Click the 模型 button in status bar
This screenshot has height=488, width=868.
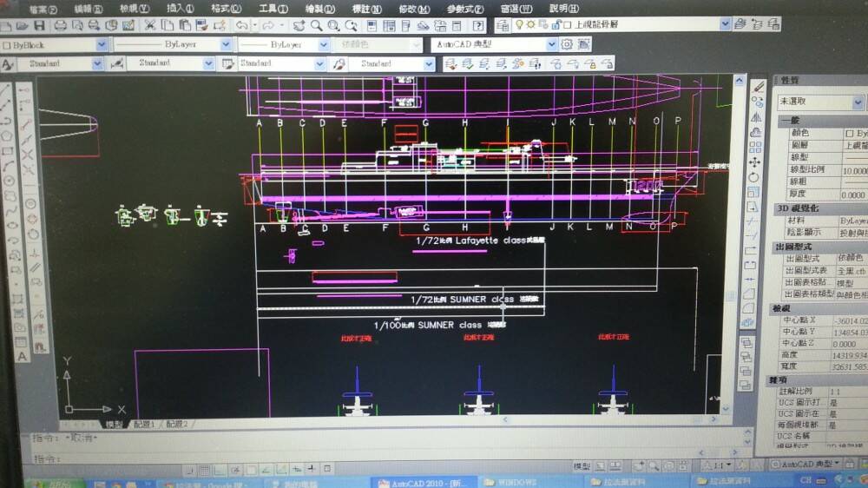pos(582,466)
